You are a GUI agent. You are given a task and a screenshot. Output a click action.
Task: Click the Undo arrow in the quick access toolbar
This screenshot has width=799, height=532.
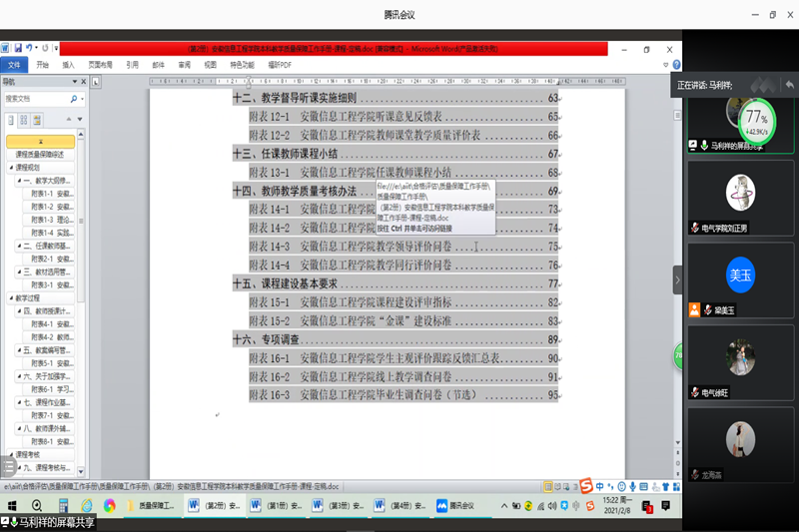point(31,48)
